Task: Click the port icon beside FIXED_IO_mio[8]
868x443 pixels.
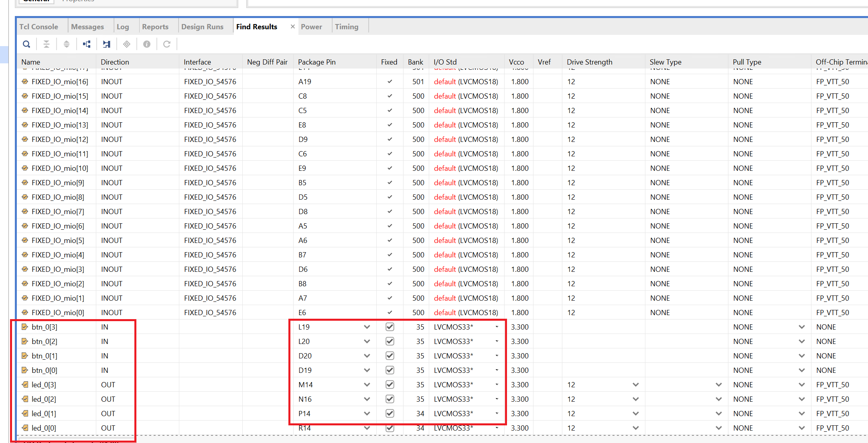Action: (x=25, y=197)
